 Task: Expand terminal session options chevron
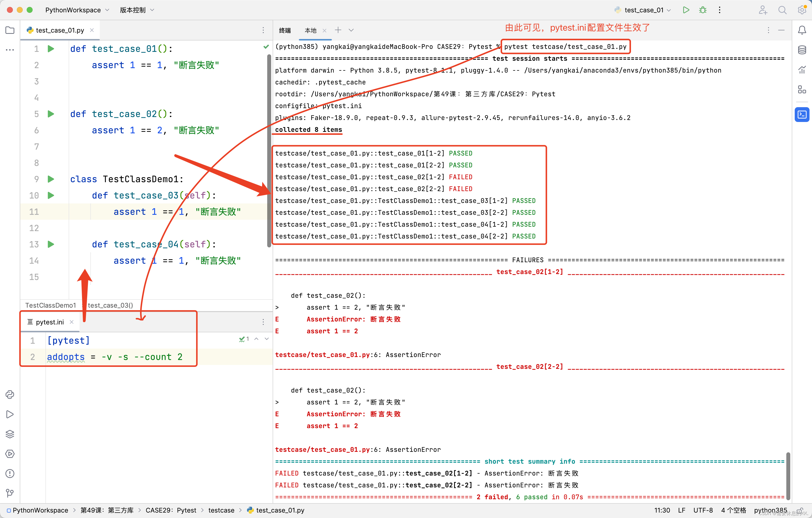pyautogui.click(x=351, y=30)
